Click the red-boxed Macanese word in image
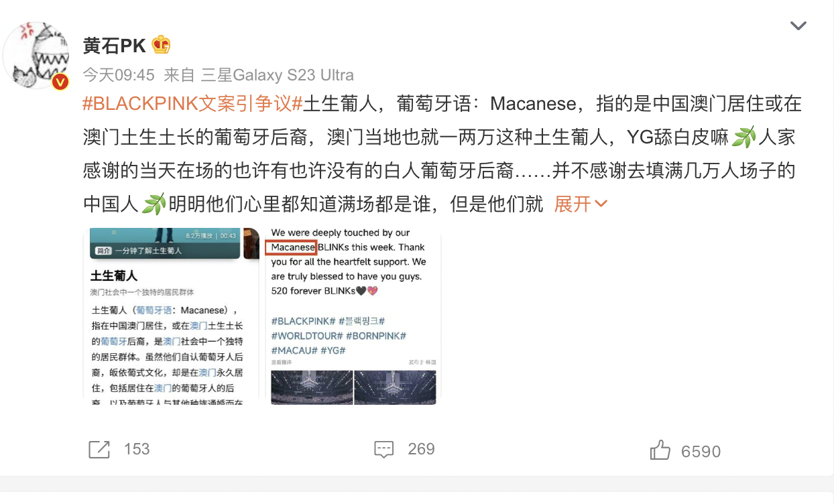The image size is (834, 504). [293, 247]
